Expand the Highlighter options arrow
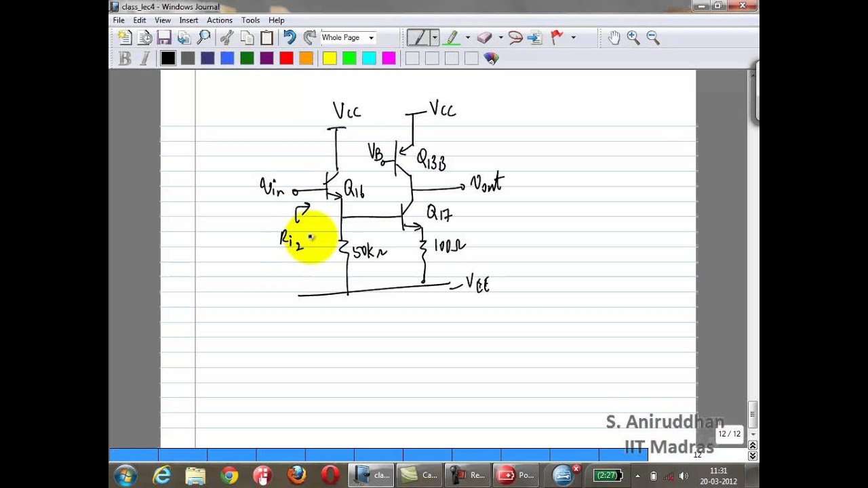868x488 pixels. (x=467, y=38)
